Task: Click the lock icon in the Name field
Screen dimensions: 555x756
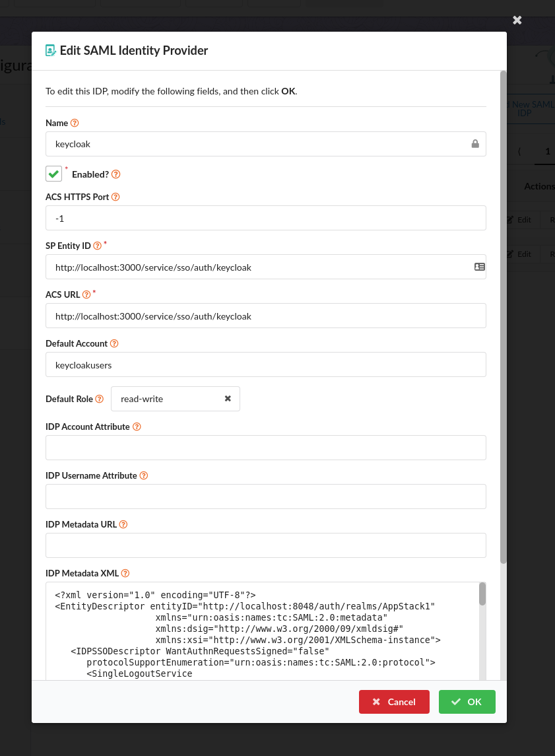Action: click(x=475, y=143)
